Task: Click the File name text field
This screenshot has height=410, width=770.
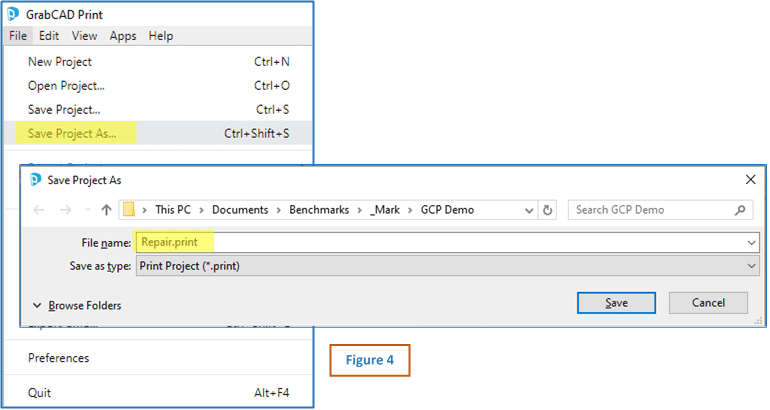Action: point(440,242)
